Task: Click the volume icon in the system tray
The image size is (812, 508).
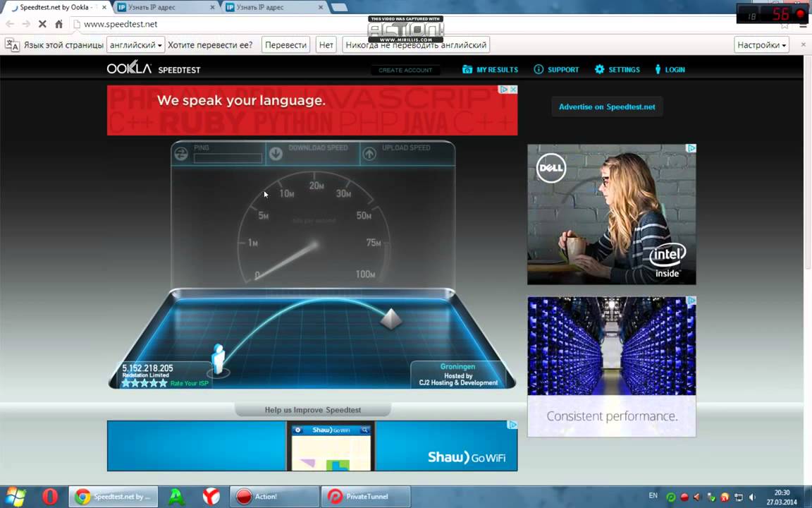Action: tap(752, 497)
